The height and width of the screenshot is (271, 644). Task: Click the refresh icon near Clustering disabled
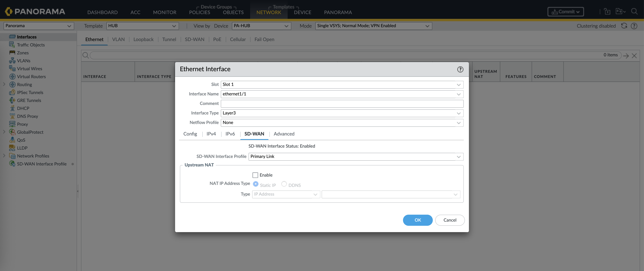[x=624, y=26]
